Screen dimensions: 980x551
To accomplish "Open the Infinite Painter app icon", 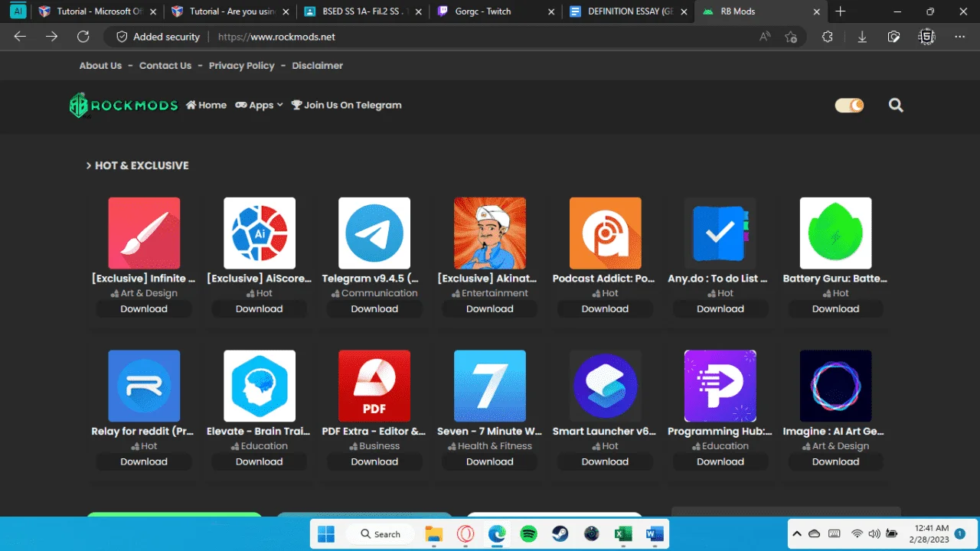I will (x=144, y=233).
